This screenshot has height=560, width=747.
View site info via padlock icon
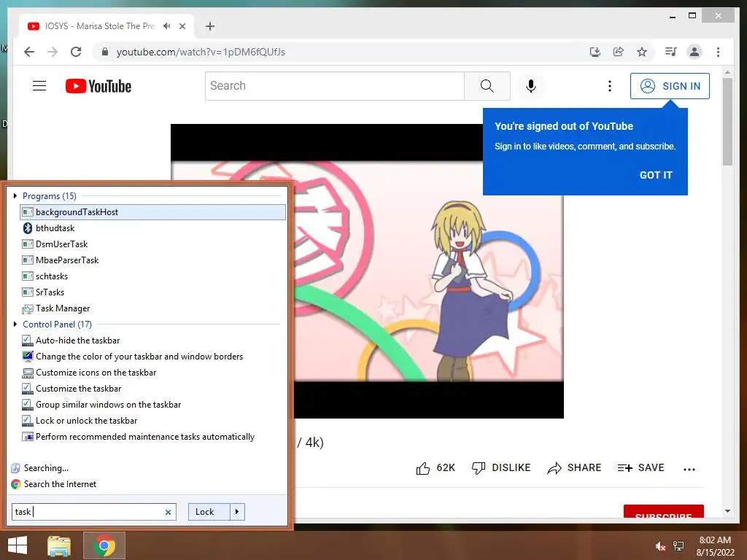click(x=105, y=52)
